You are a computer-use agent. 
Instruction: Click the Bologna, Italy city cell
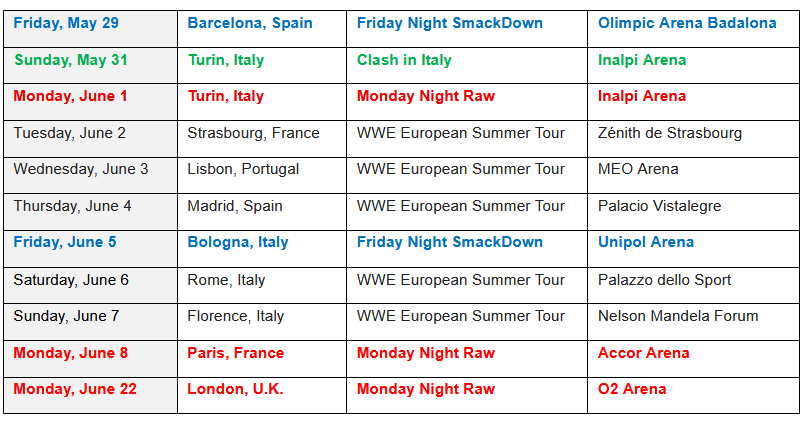(238, 242)
